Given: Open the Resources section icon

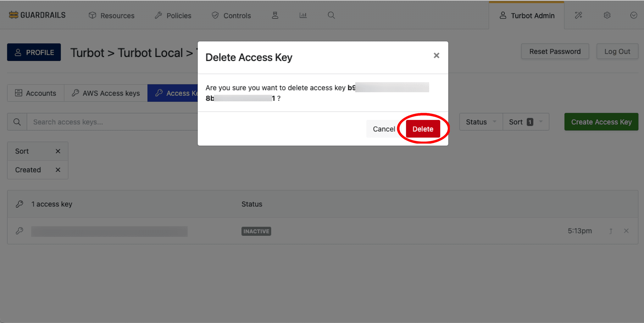Looking at the screenshot, I should pyautogui.click(x=92, y=15).
